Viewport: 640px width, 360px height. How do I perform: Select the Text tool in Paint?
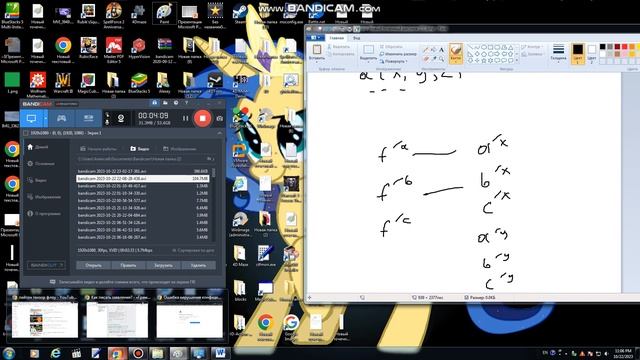[441, 50]
